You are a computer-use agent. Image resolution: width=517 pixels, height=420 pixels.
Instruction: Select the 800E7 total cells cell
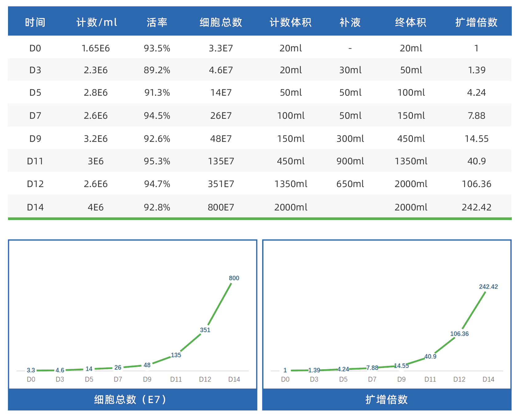[x=221, y=207]
